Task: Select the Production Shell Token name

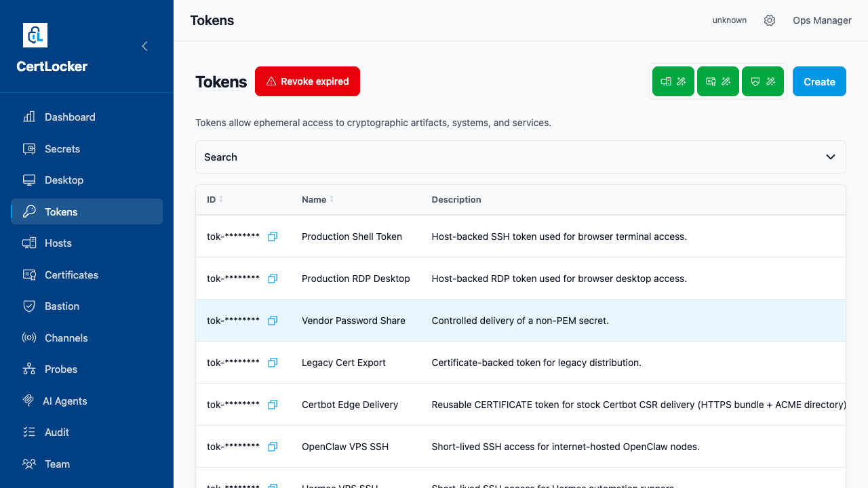Action: pos(352,237)
